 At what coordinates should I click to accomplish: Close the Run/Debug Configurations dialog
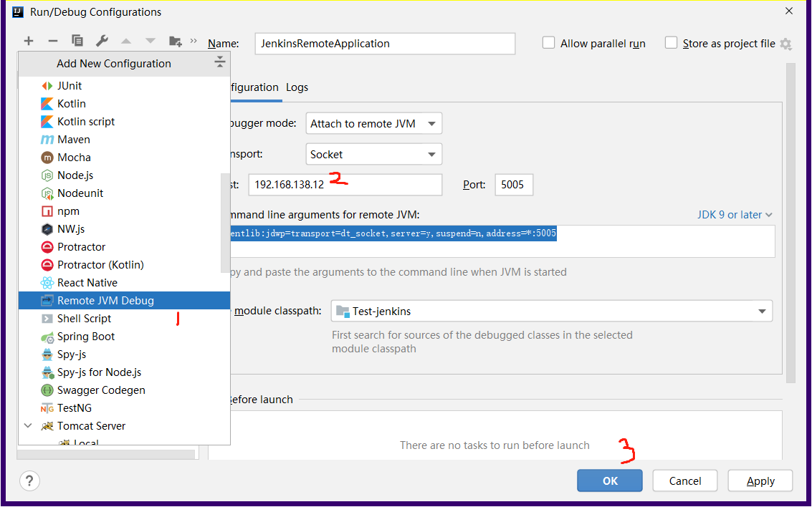[788, 11]
